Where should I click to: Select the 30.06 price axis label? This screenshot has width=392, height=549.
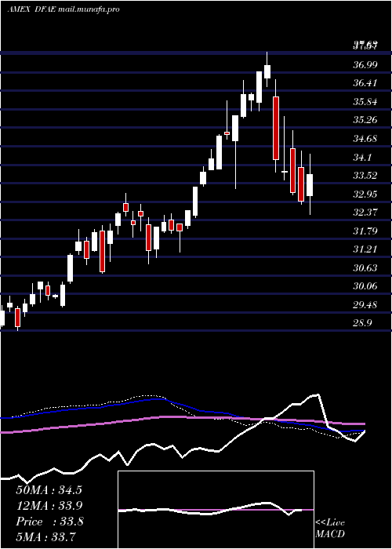pos(365,286)
